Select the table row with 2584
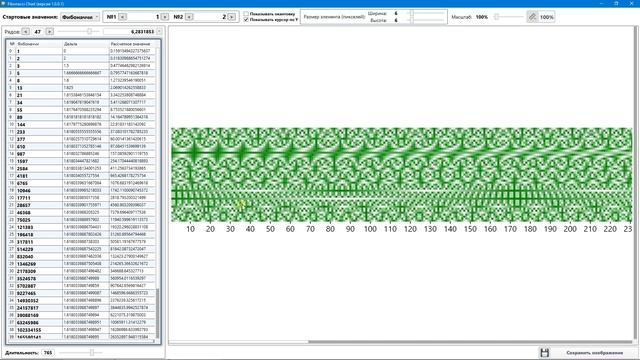 coord(82,169)
